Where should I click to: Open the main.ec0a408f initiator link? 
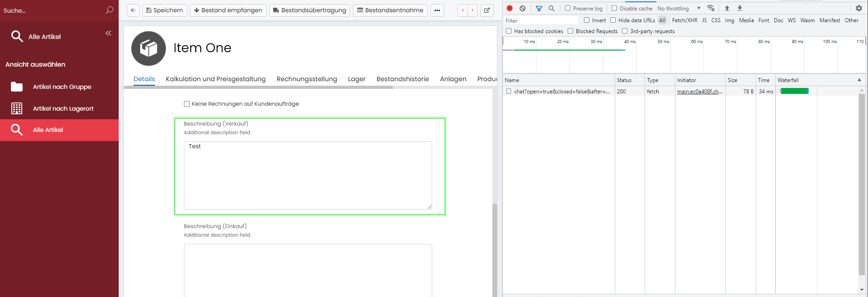click(x=699, y=92)
